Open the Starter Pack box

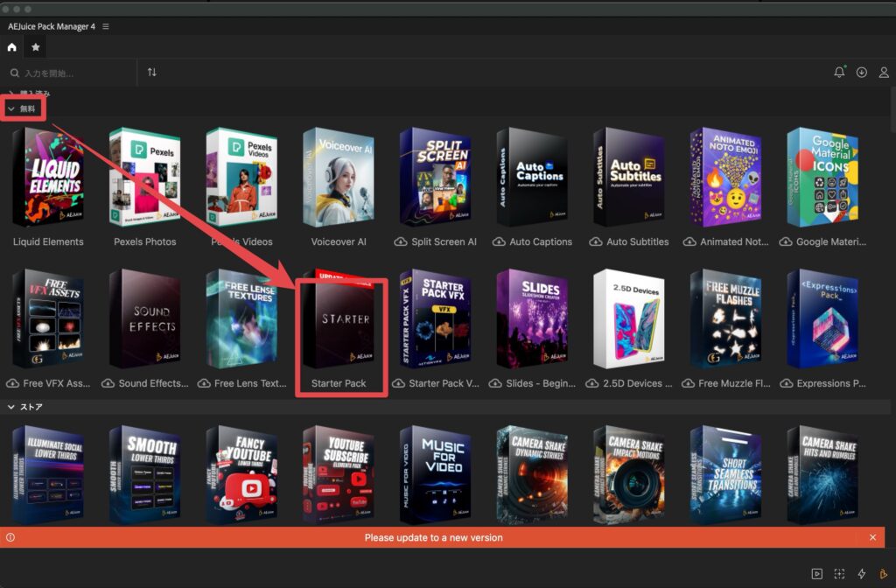coord(339,318)
